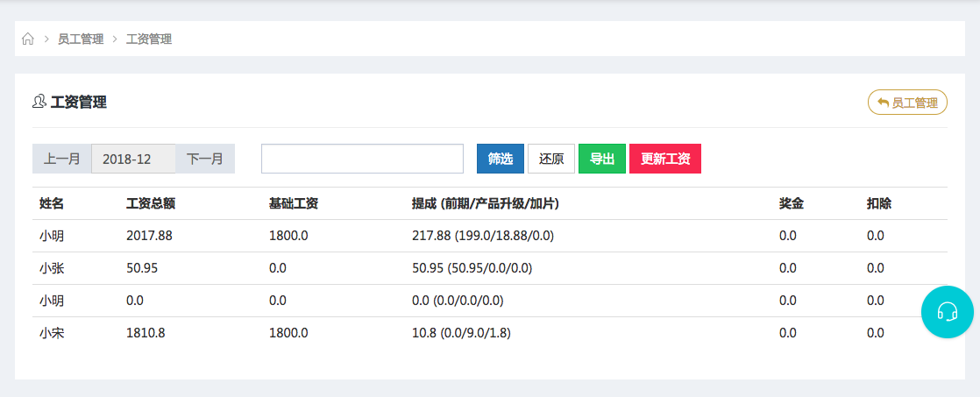The width and height of the screenshot is (980, 397).
Task: Open the 2018-12 month picker field
Action: [133, 159]
